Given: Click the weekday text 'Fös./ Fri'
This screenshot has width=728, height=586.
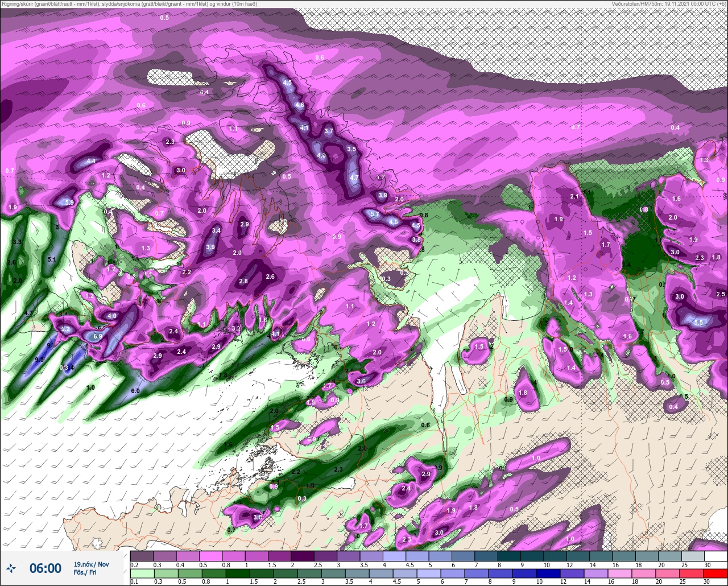Looking at the screenshot, I should (x=86, y=572).
